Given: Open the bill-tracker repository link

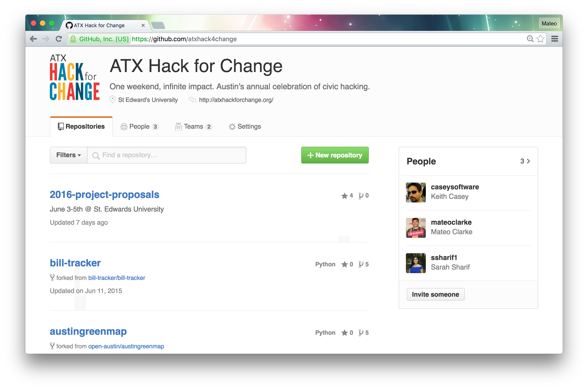Looking at the screenshot, I should (75, 263).
